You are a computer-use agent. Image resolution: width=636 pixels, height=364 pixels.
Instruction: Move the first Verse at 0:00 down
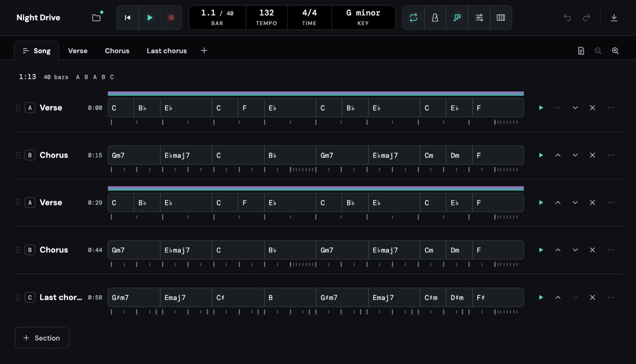tap(575, 108)
